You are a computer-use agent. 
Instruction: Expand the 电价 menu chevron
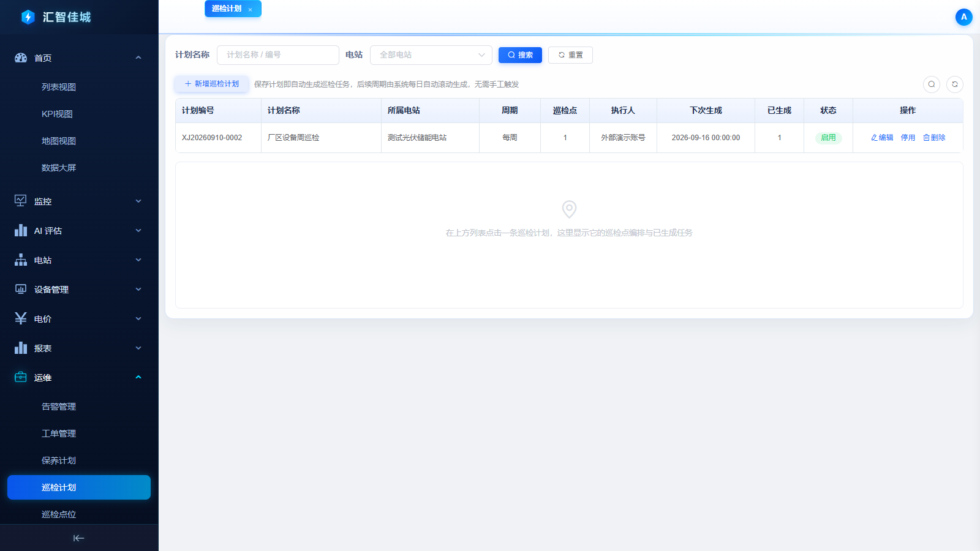138,318
